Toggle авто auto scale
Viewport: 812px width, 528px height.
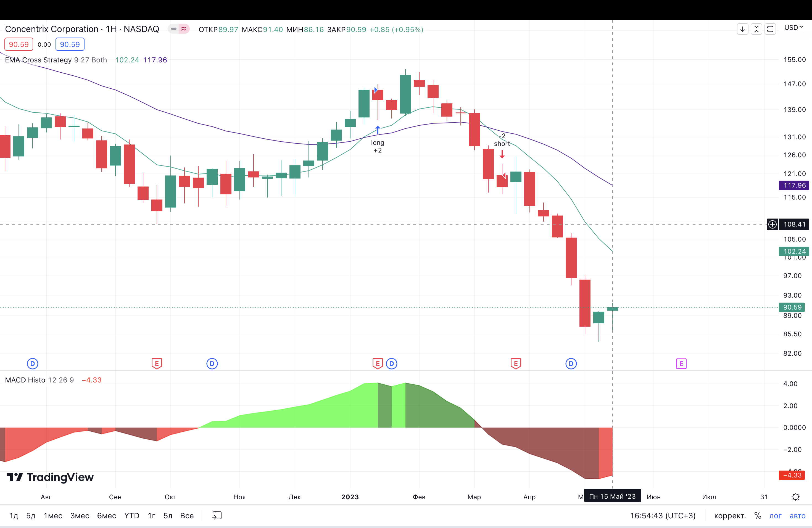click(797, 515)
